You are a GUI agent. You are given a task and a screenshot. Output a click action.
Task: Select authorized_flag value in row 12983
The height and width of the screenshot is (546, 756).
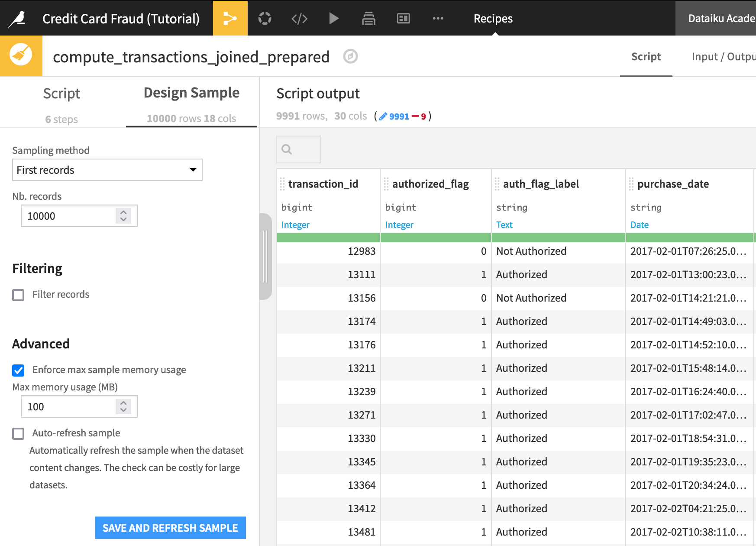point(436,251)
